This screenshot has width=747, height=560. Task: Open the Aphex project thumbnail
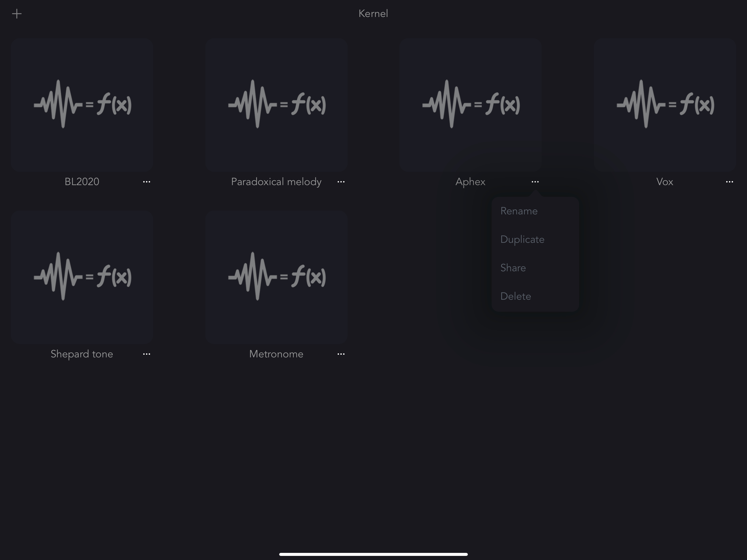(470, 105)
